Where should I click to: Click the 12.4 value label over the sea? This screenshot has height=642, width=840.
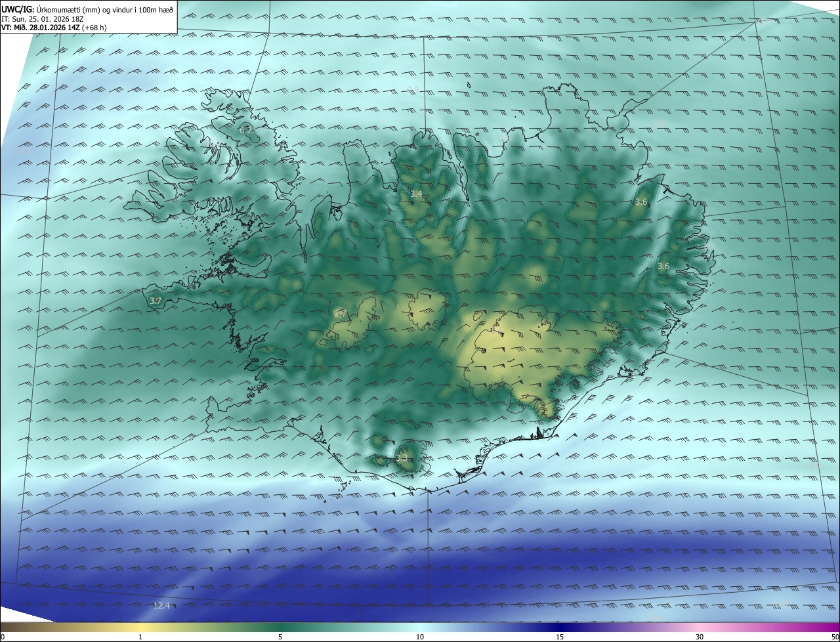tap(161, 605)
